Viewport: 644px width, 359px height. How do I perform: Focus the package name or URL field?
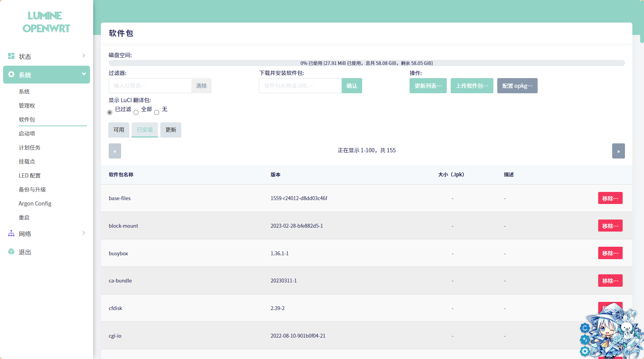[300, 86]
